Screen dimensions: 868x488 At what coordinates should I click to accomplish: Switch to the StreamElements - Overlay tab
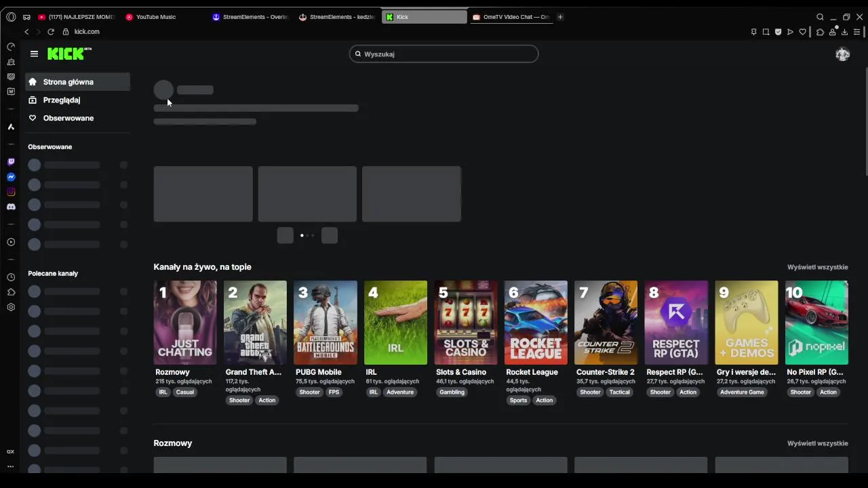[250, 17]
